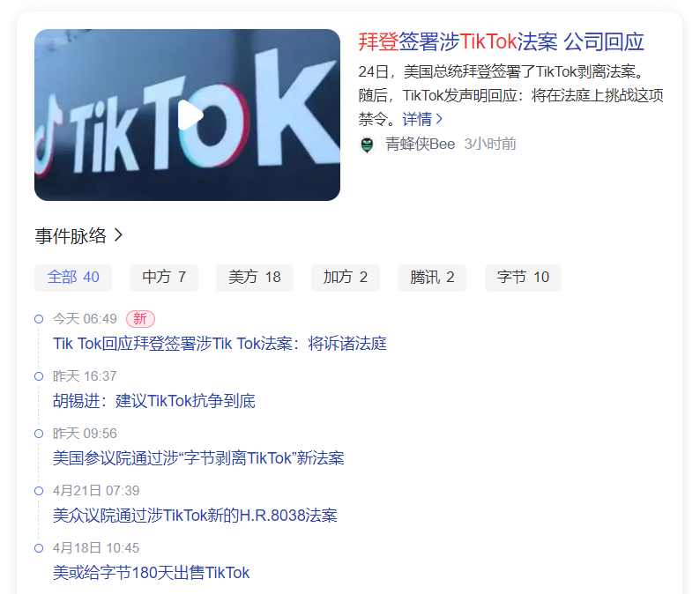Click the 青蜂侠Bee author avatar icon
The height and width of the screenshot is (594, 700).
[x=367, y=145]
